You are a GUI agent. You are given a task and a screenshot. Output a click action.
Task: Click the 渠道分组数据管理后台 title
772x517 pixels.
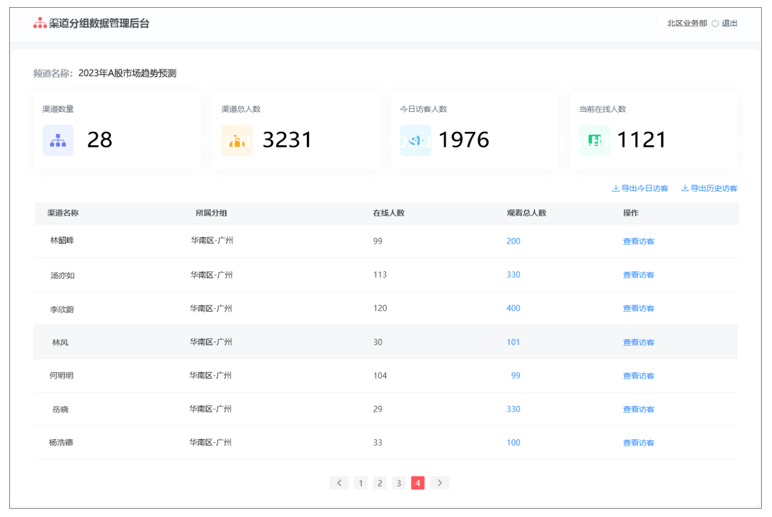point(99,23)
